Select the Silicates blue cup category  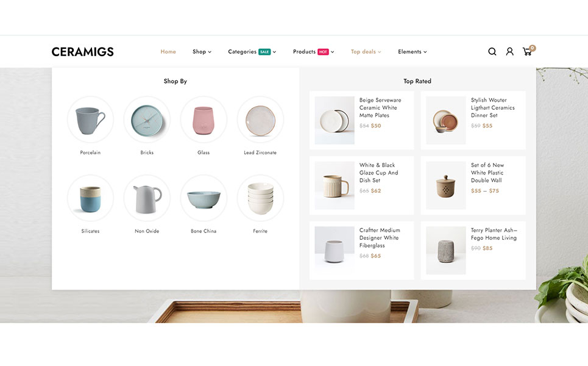point(90,198)
